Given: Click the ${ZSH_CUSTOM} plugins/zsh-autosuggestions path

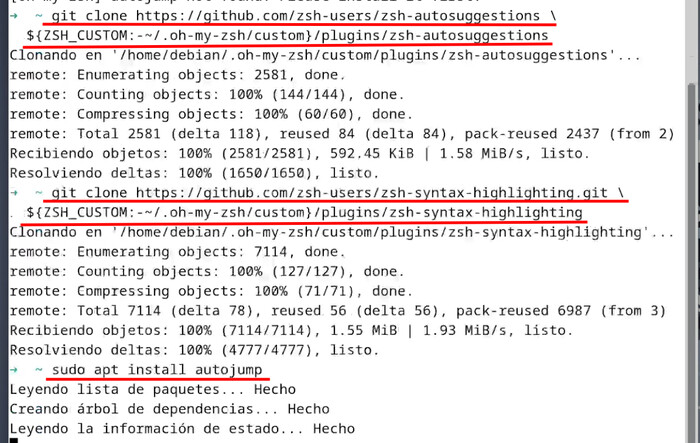Looking at the screenshot, I should click(287, 36).
